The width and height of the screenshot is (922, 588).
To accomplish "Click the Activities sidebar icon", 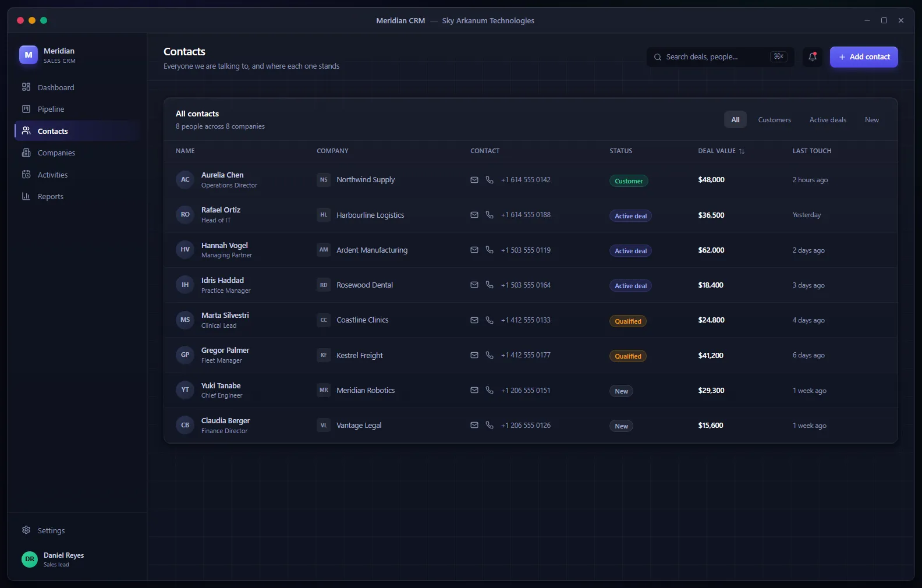I will coord(26,175).
